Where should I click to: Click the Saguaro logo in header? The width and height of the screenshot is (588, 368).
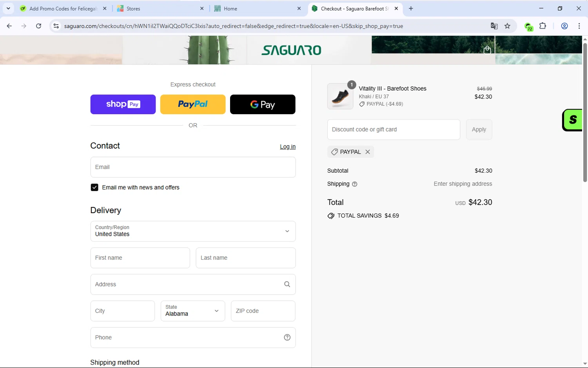pyautogui.click(x=291, y=50)
